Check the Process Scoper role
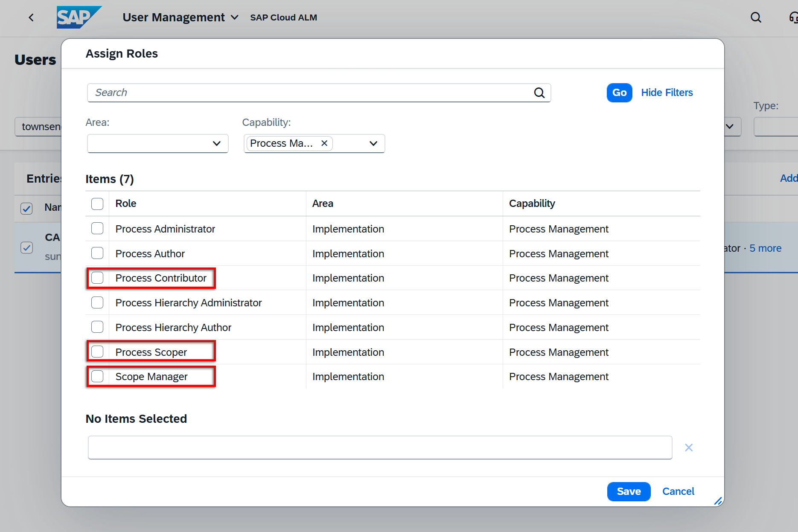 (x=97, y=352)
